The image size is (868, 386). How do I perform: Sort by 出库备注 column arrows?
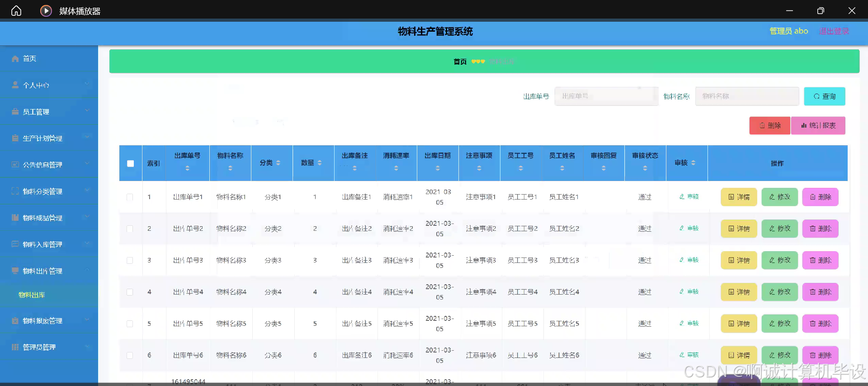pos(354,168)
